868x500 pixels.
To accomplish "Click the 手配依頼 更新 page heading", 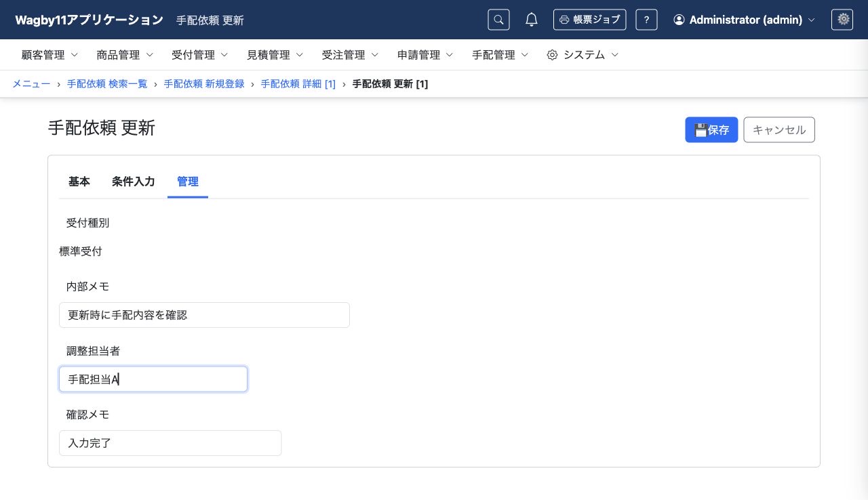I will (x=102, y=127).
